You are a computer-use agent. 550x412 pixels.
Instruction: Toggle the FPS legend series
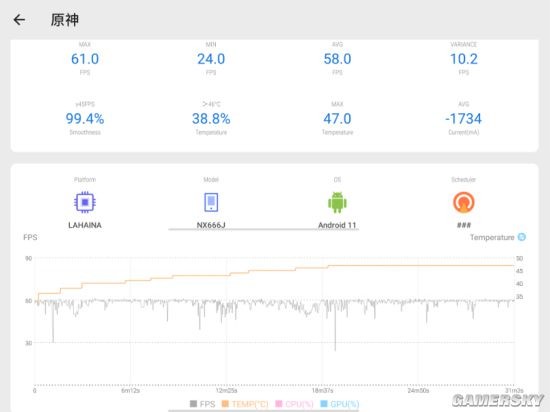coord(202,404)
